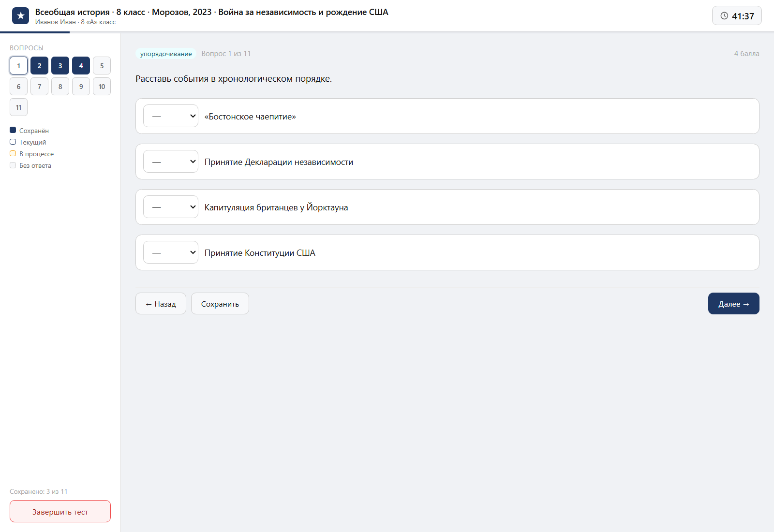774x532 pixels.
Task: Click the Капитуляция британцев у Йорктауна item text
Action: pyautogui.click(x=276, y=207)
